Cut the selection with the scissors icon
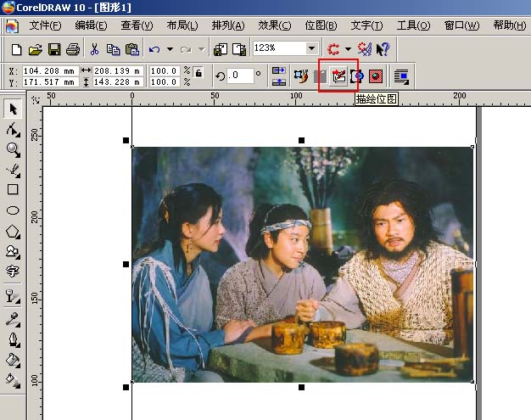 tap(94, 49)
